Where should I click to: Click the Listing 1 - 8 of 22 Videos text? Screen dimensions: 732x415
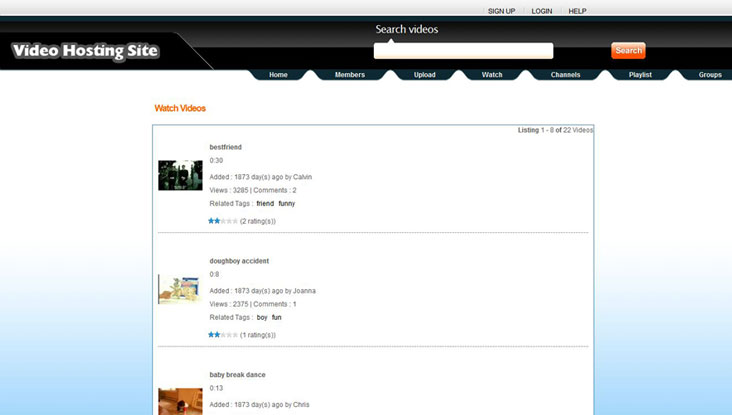555,130
